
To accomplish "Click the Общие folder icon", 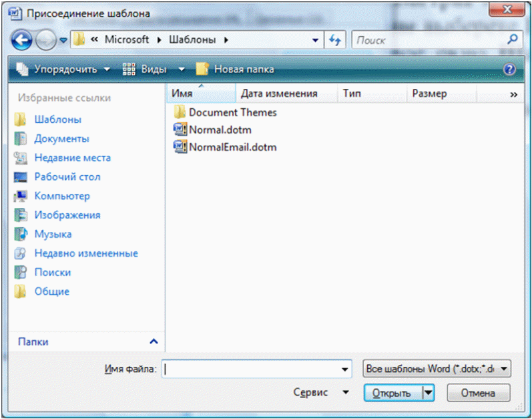I will point(20,291).
